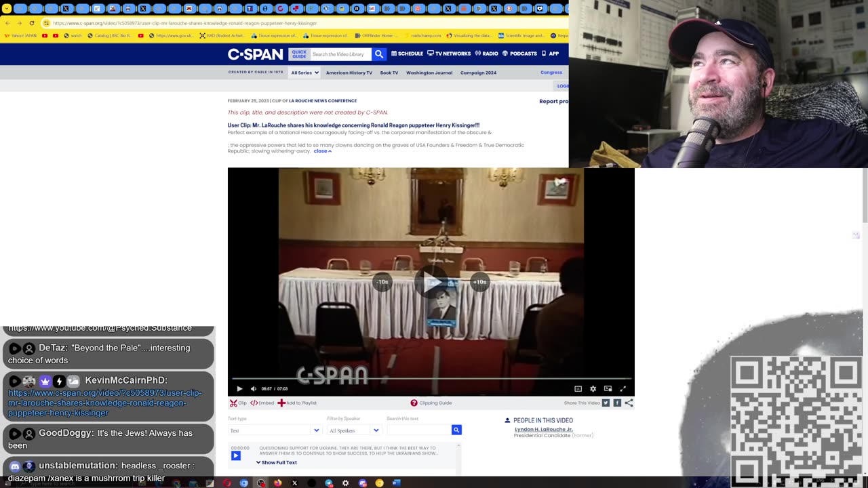
Task: Share this video on Facebook
Action: coord(617,403)
